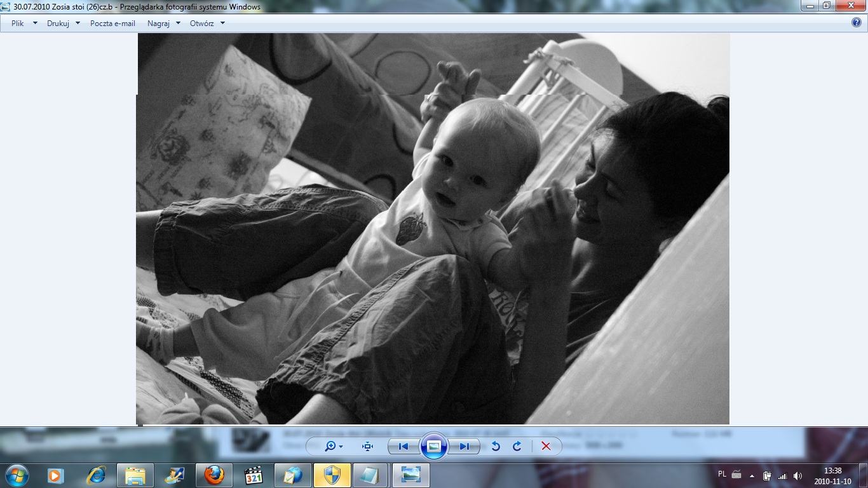Click the fit-to-window actual size icon
Image resolution: width=868 pixels, height=488 pixels.
click(367, 446)
